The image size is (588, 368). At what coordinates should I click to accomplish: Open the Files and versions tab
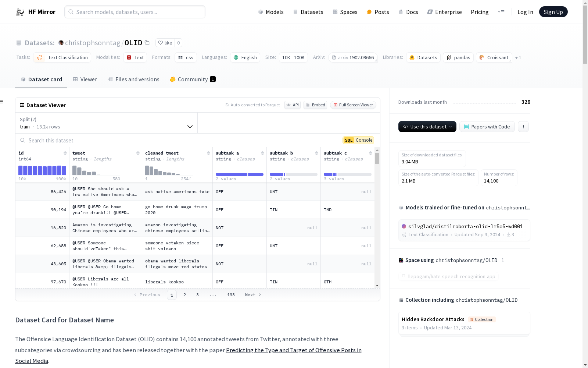tap(133, 79)
